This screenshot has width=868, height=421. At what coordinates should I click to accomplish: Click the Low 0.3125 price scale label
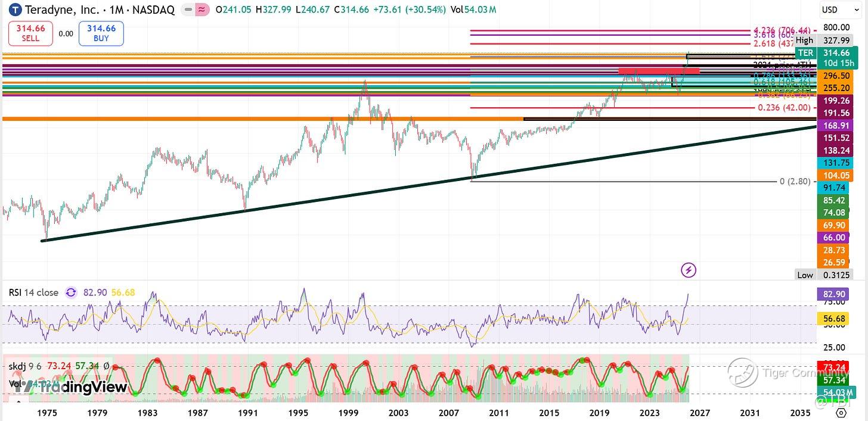point(825,275)
